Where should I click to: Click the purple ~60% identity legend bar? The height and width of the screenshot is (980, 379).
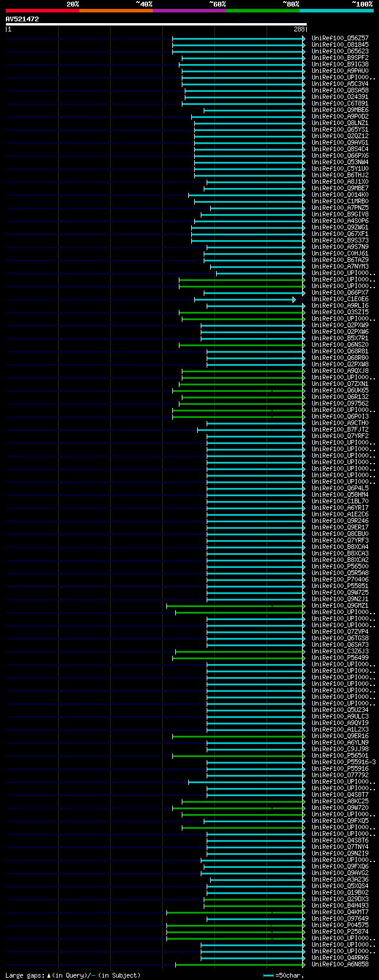[x=189, y=11]
